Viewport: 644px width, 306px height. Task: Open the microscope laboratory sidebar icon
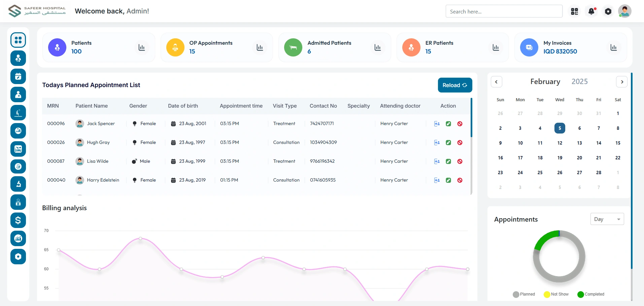pyautogui.click(x=18, y=184)
